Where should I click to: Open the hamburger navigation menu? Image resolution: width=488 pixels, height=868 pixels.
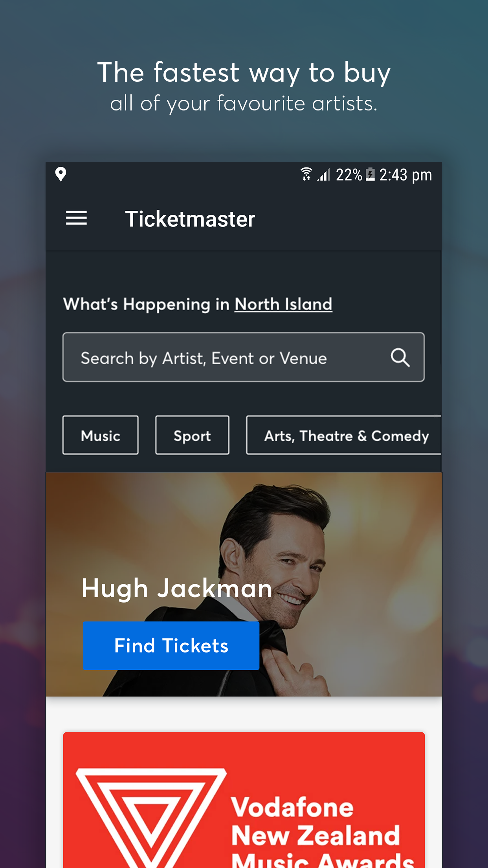coord(76,218)
